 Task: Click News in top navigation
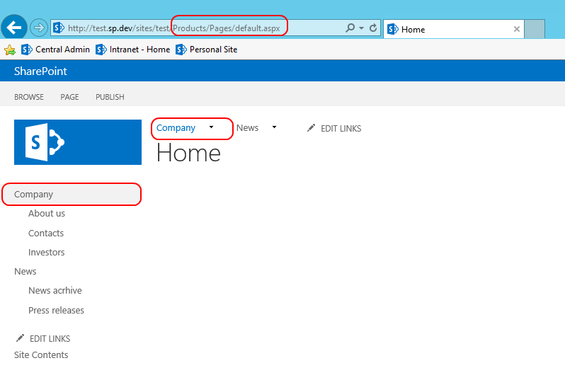click(x=248, y=128)
